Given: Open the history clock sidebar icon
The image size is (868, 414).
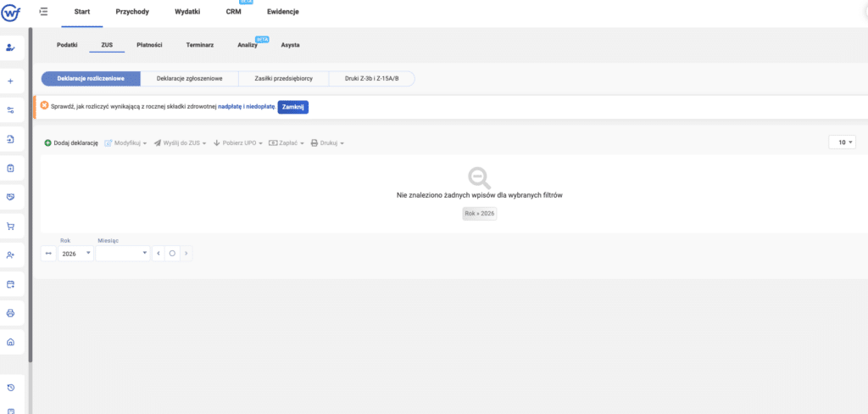Looking at the screenshot, I should (10, 387).
